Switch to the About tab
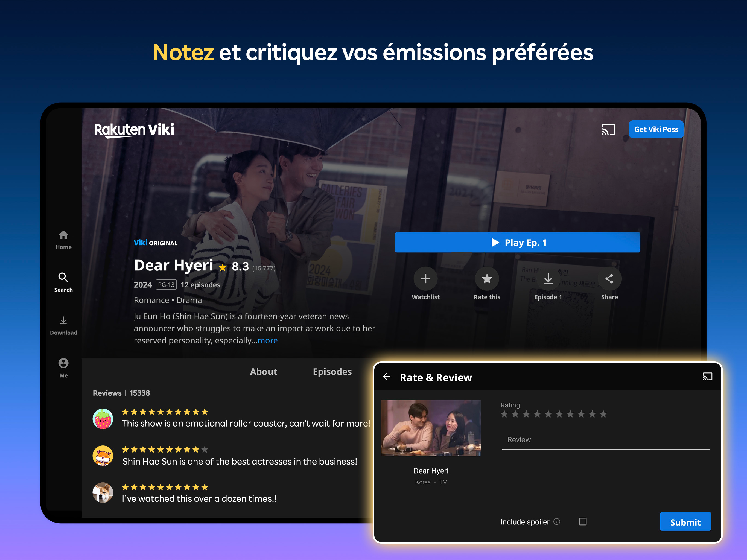The image size is (747, 560). click(x=263, y=372)
